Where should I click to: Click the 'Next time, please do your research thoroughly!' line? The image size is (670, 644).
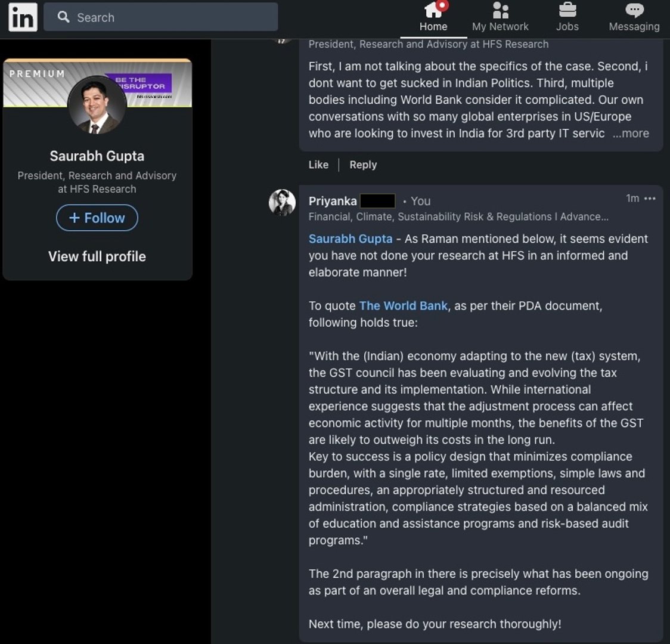[x=435, y=624]
